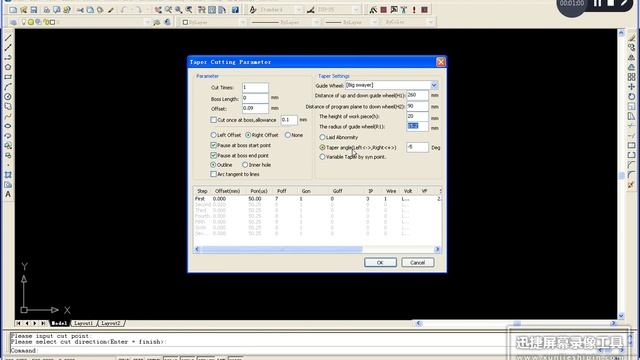Uncheck 'Pause at boss start point'
The image size is (640, 360).
213,145
